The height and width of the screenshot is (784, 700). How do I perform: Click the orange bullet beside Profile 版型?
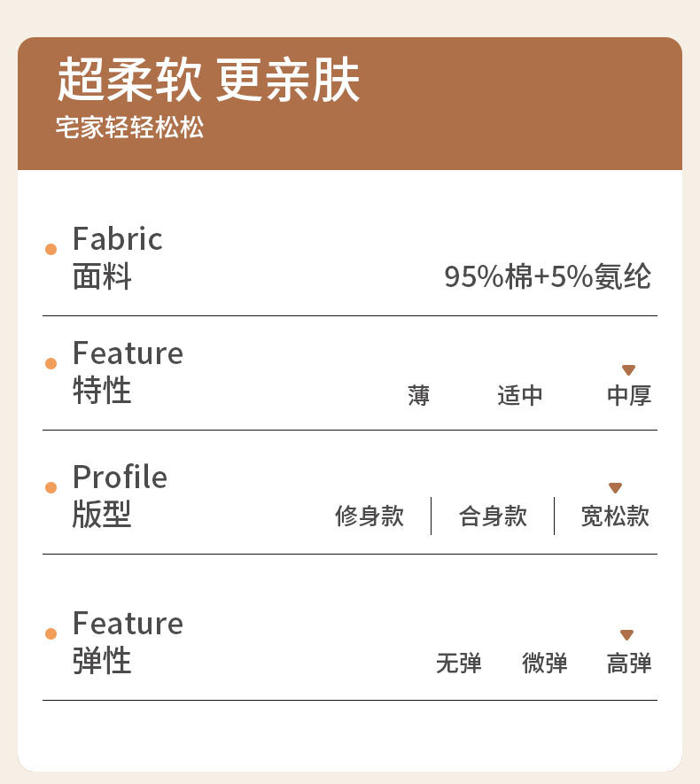click(x=51, y=487)
